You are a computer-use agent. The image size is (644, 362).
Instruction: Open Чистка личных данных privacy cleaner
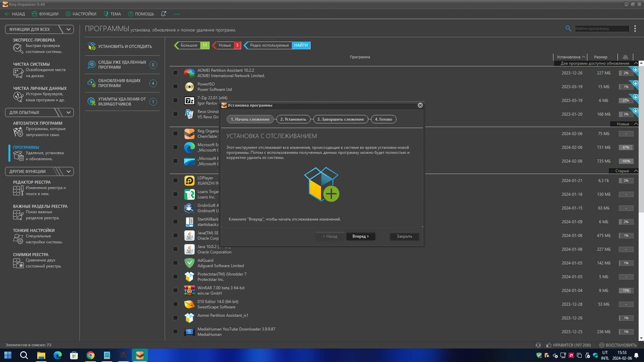(40, 94)
